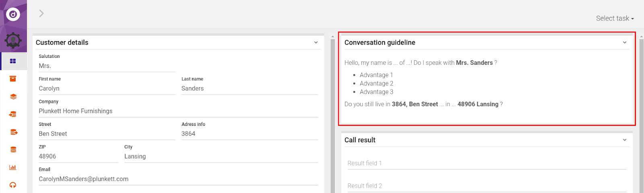Collapse the Conversation guideline panel
The image size is (644, 193).
(x=625, y=43)
